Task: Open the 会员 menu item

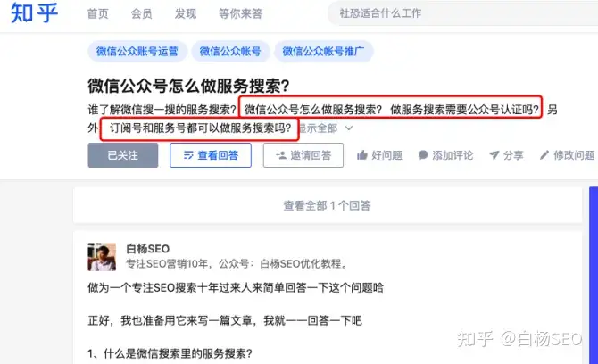Action: click(142, 13)
